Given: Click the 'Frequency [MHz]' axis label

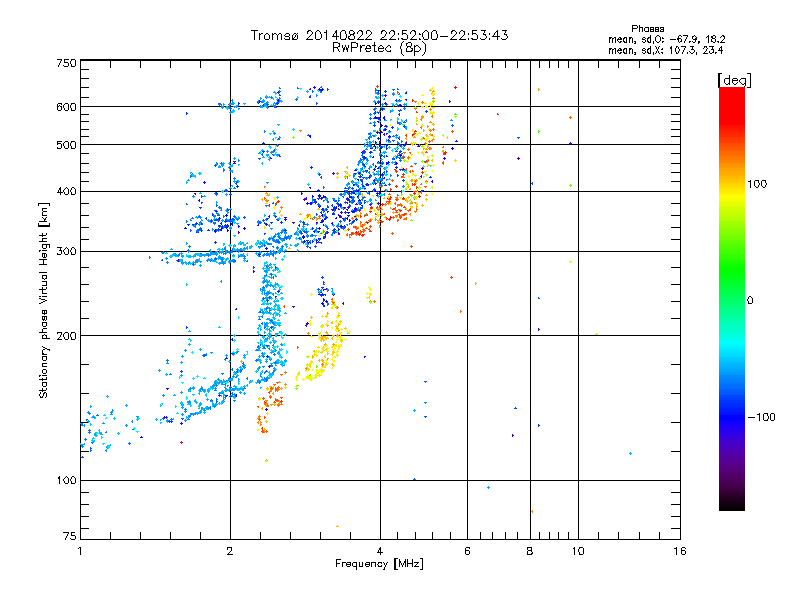Looking at the screenshot, I should pyautogui.click(x=379, y=564).
